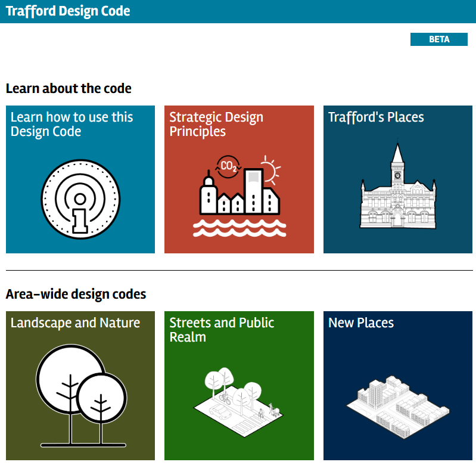Click the two trees icon

click(x=82, y=396)
